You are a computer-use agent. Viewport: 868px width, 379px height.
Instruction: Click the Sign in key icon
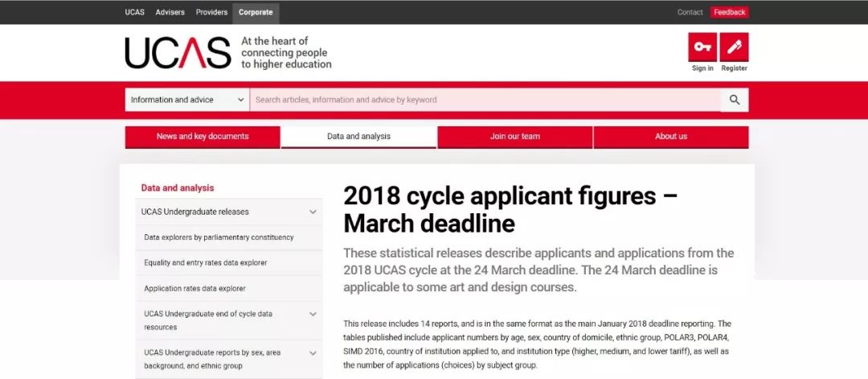pos(702,47)
